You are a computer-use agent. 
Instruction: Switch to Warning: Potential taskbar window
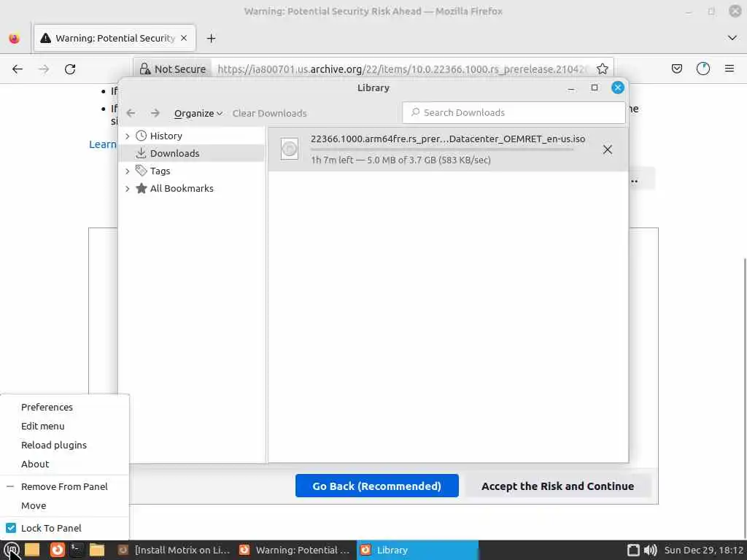pyautogui.click(x=295, y=550)
